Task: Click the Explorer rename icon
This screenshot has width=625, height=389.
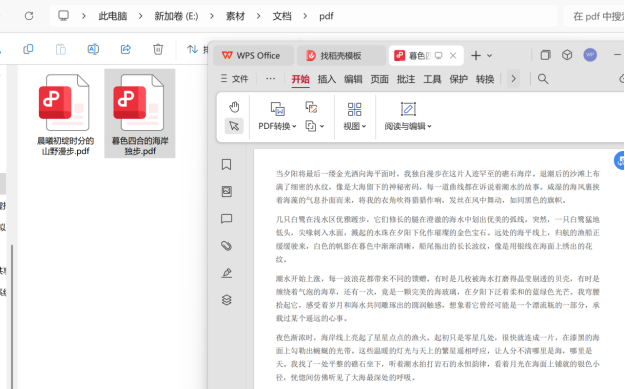Action: [x=93, y=49]
